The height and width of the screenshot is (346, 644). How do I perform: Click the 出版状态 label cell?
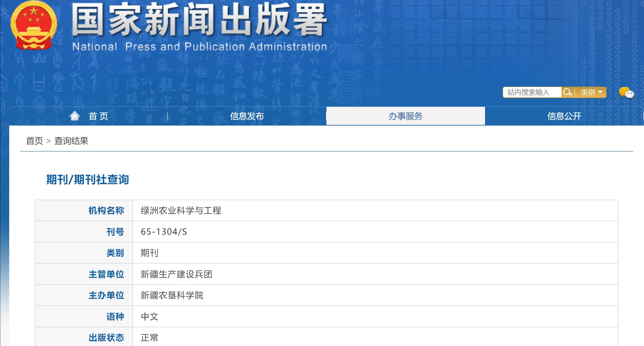point(84,337)
